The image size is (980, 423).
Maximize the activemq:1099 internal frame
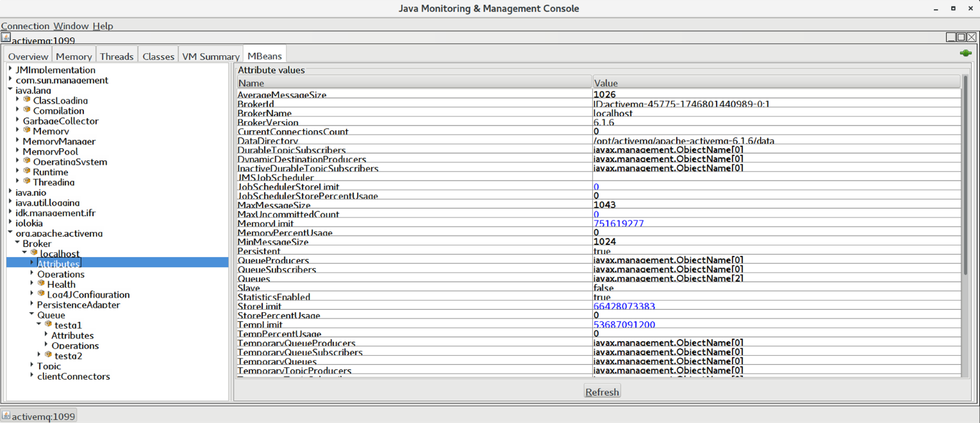(x=961, y=37)
